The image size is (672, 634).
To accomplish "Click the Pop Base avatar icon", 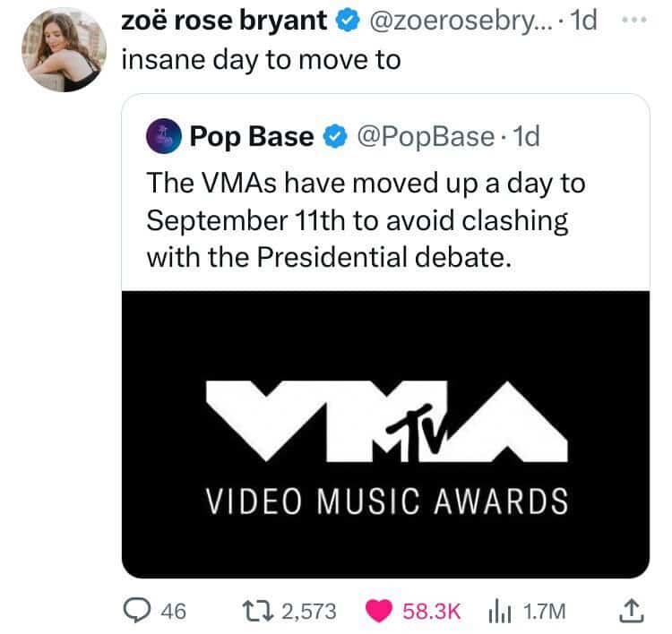I will 164,136.
